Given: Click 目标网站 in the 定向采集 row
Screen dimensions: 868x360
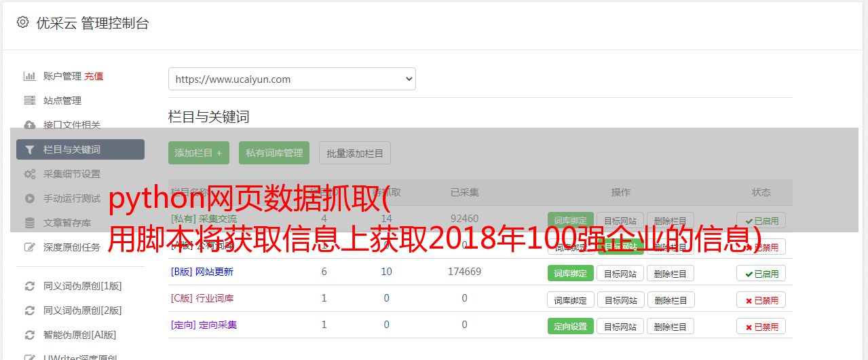Looking at the screenshot, I should tap(620, 326).
